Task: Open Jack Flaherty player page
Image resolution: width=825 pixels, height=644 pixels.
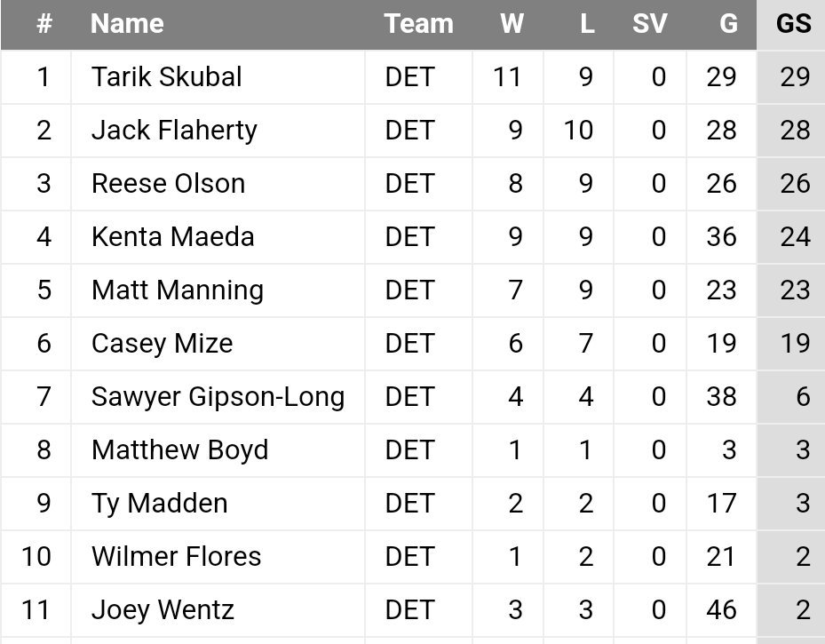Action: 174,131
